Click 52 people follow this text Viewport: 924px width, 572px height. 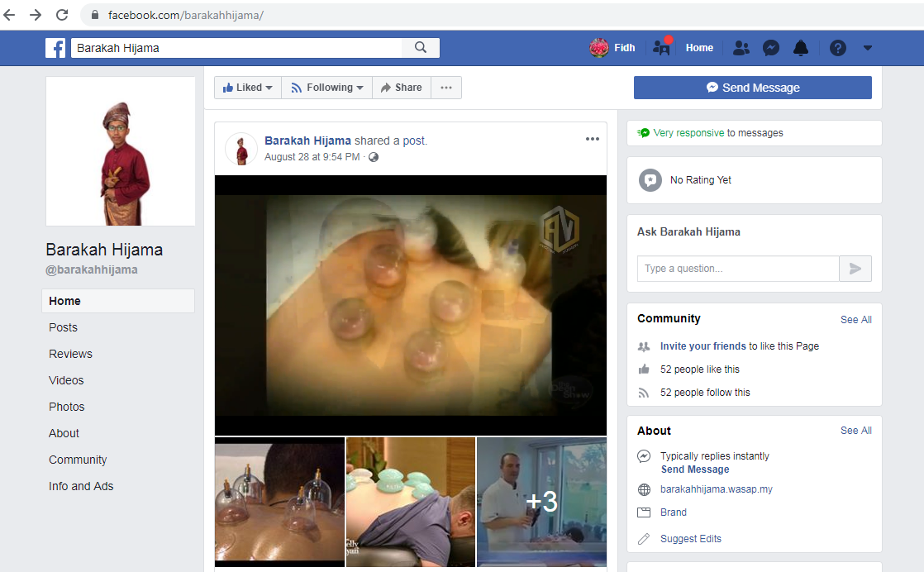[x=705, y=393]
